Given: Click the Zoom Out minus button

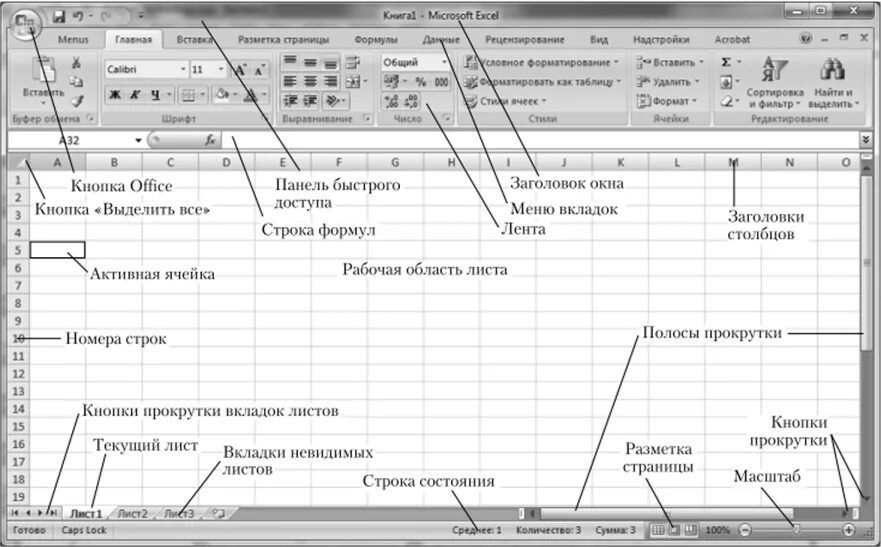Looking at the screenshot, I should click(744, 530).
